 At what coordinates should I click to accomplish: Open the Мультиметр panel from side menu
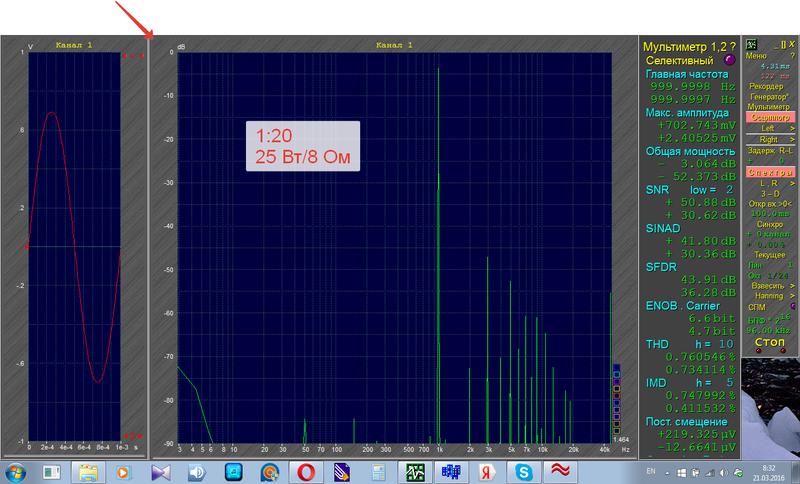coord(768,107)
